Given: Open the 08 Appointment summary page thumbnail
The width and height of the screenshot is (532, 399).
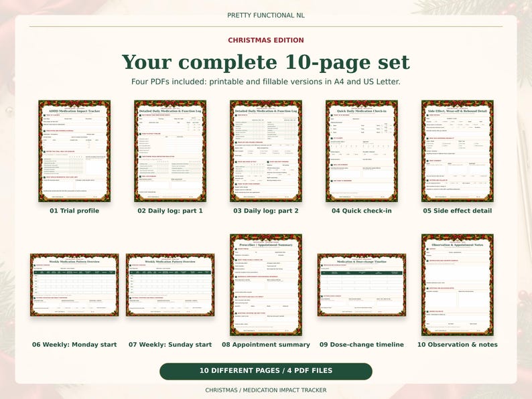Looking at the screenshot, I should pos(266,285).
